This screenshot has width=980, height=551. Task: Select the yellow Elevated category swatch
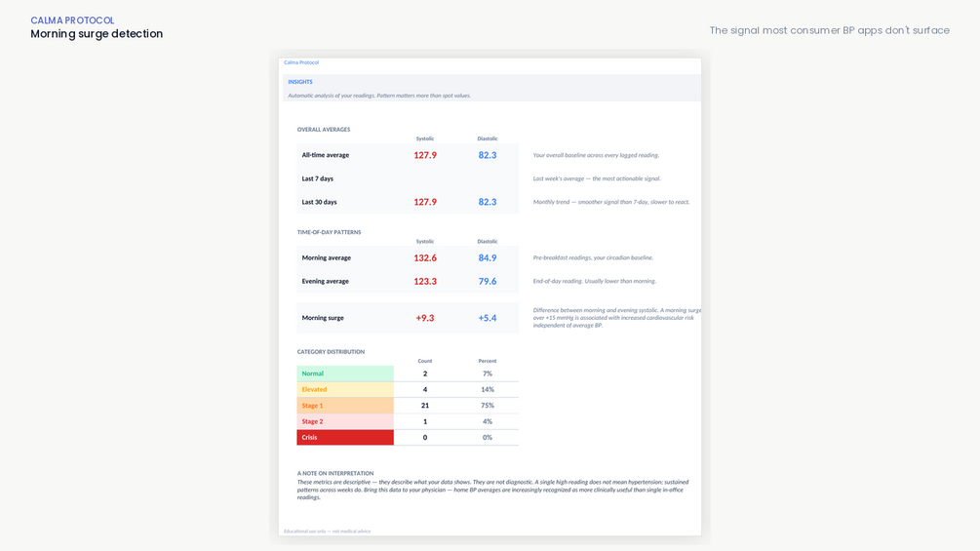pyautogui.click(x=345, y=389)
